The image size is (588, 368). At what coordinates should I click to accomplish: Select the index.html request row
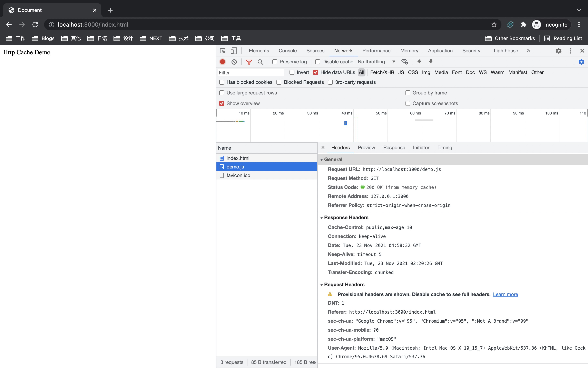(x=267, y=158)
